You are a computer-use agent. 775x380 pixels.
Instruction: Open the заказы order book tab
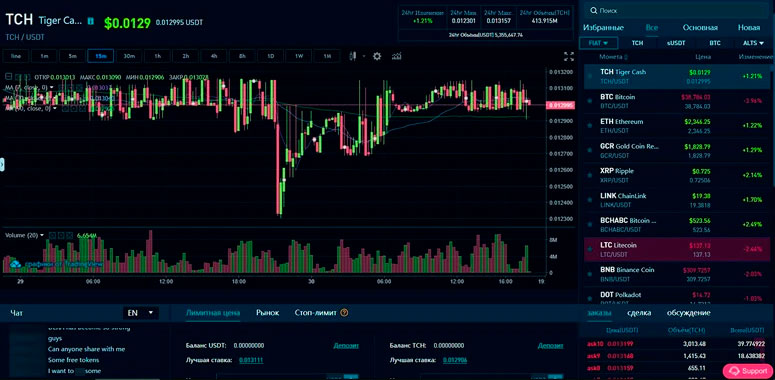coord(599,313)
